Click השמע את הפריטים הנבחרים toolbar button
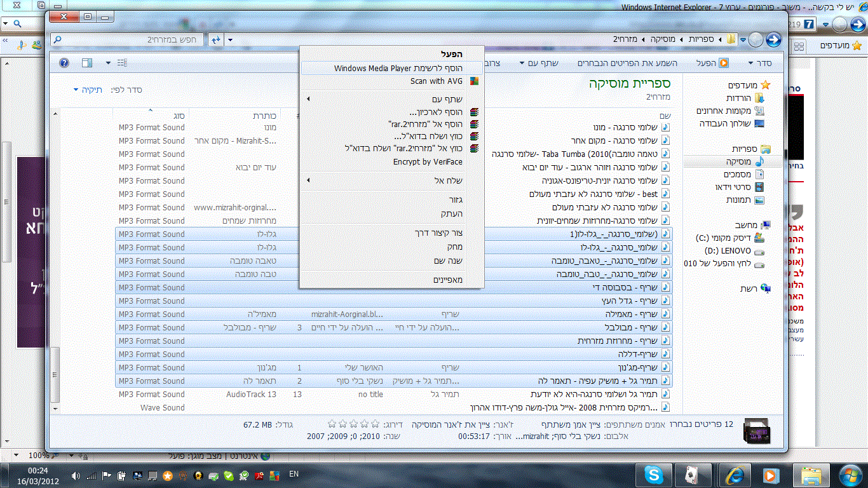 [627, 63]
